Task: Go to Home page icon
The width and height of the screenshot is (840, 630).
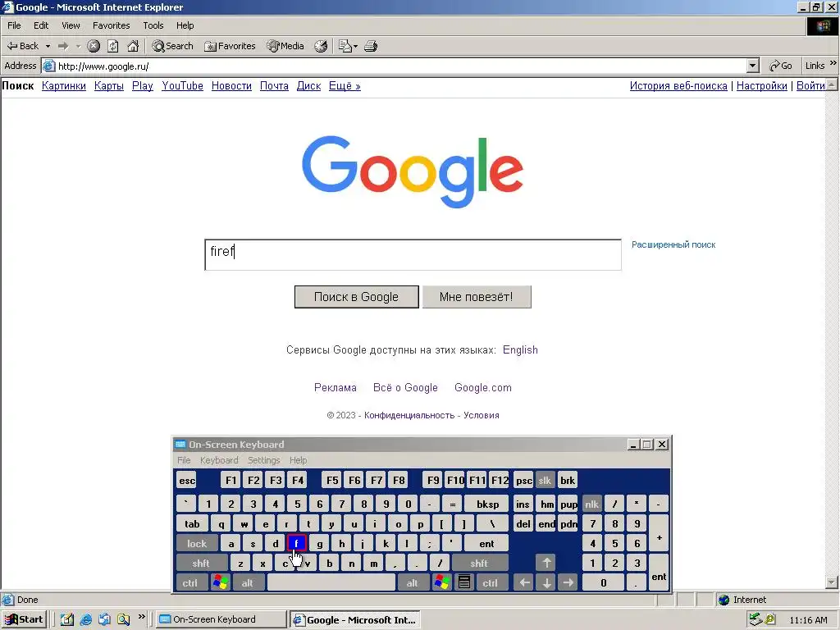Action: point(133,46)
